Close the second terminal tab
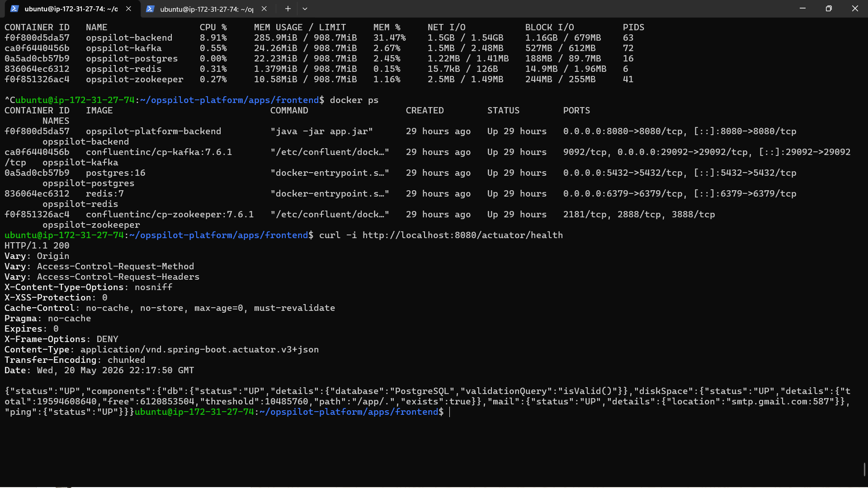The image size is (868, 488). tap(264, 9)
